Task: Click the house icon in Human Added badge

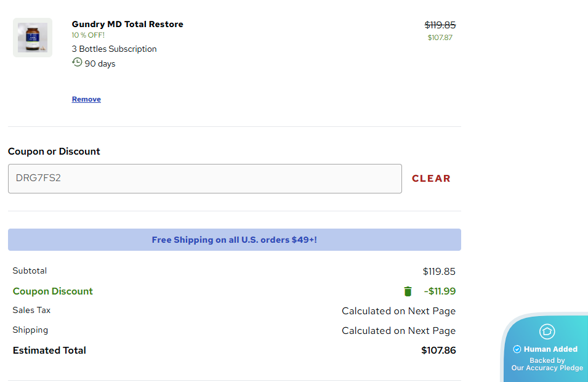Action: [x=547, y=331]
